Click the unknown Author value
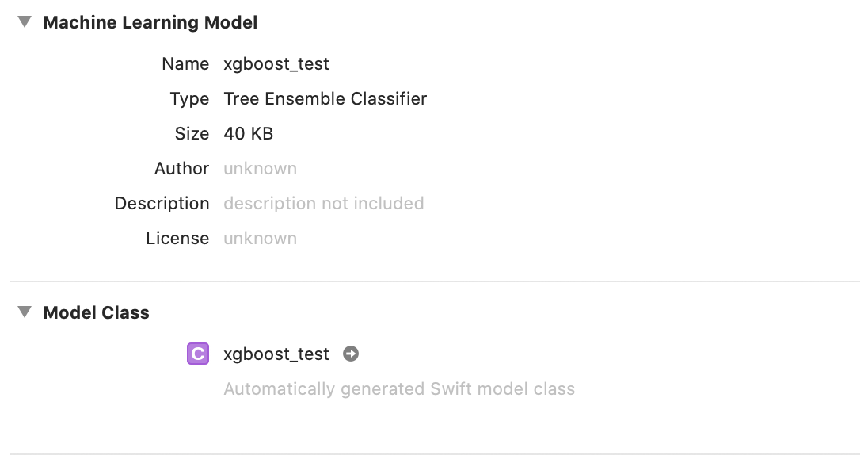 [261, 168]
